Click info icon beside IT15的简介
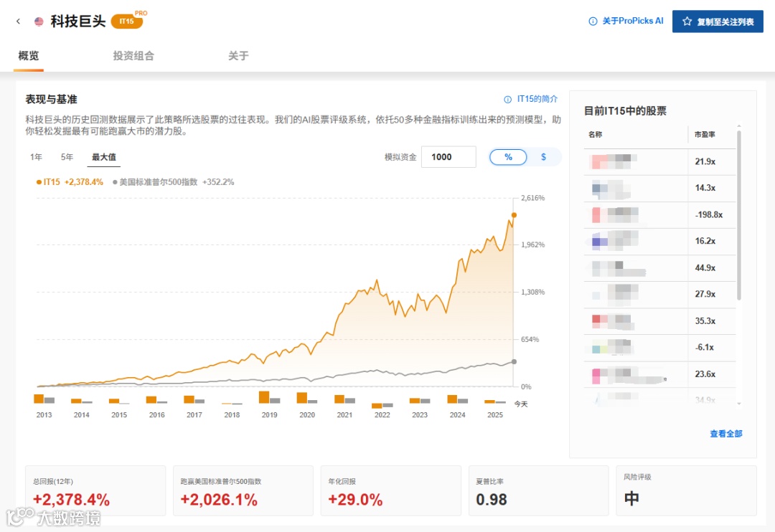Image resolution: width=775 pixels, height=532 pixels. point(507,99)
